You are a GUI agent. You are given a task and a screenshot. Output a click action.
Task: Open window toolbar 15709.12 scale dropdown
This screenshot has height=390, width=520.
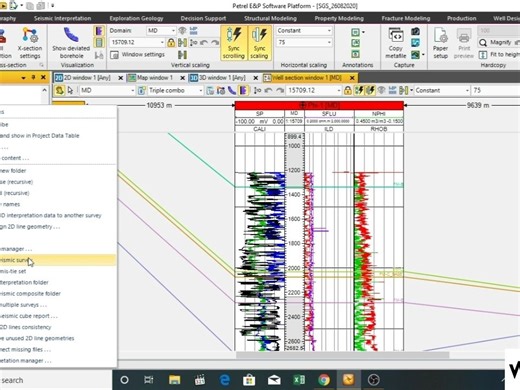[314, 90]
